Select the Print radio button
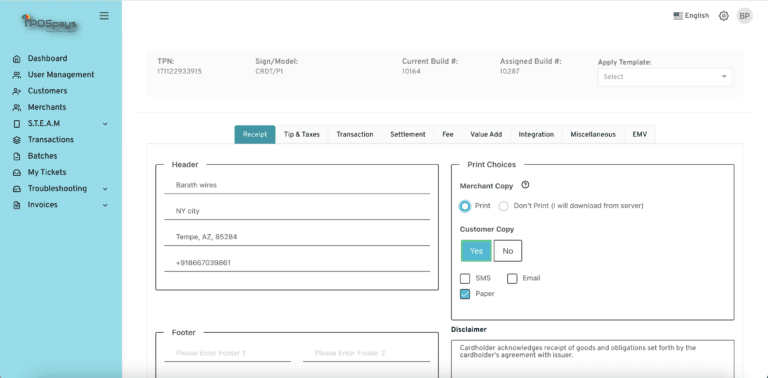The height and width of the screenshot is (378, 768). pyautogui.click(x=464, y=206)
